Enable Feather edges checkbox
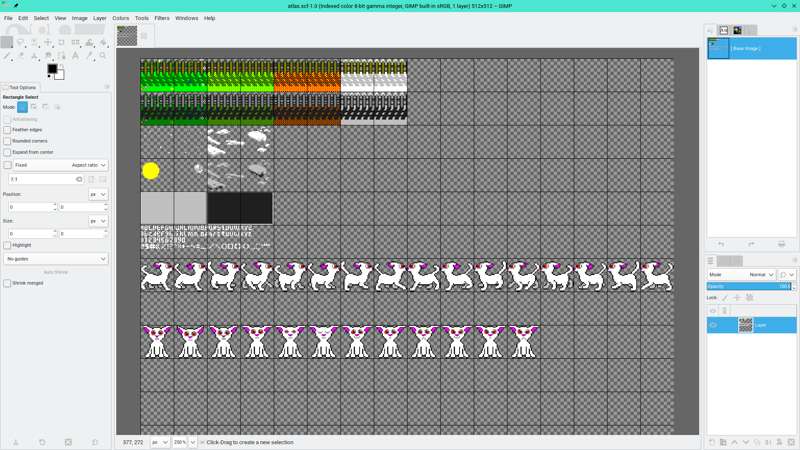This screenshot has height=450, width=800. [x=7, y=130]
